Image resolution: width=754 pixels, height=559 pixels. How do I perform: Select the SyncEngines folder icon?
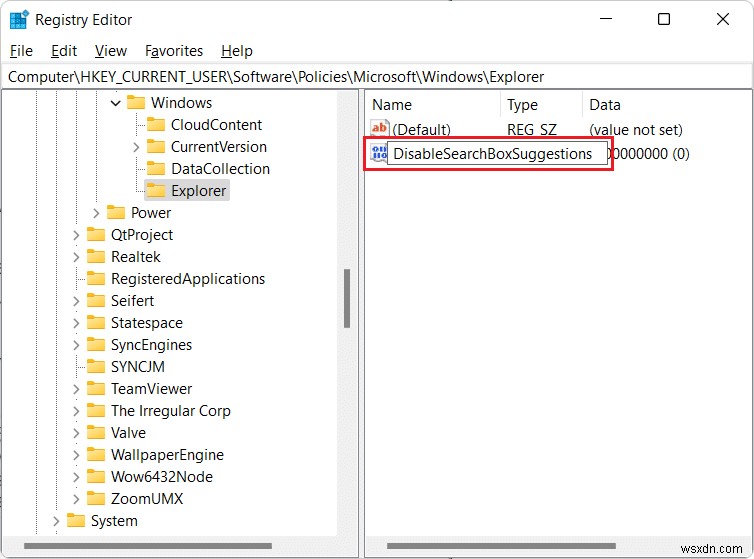click(96, 344)
